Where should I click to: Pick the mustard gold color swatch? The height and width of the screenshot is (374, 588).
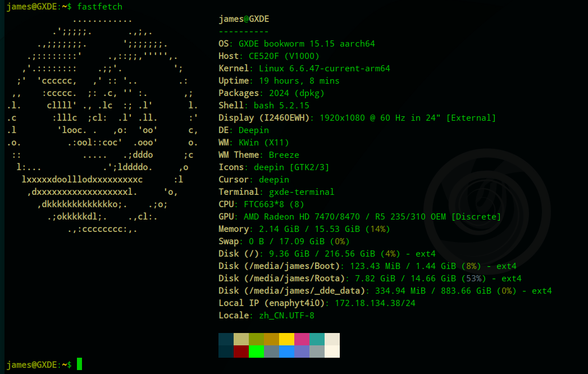coord(271,339)
